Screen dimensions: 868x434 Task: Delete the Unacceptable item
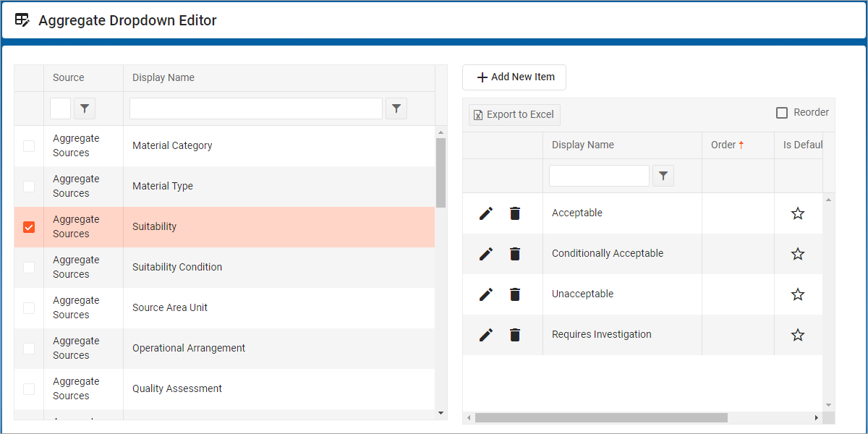(515, 294)
